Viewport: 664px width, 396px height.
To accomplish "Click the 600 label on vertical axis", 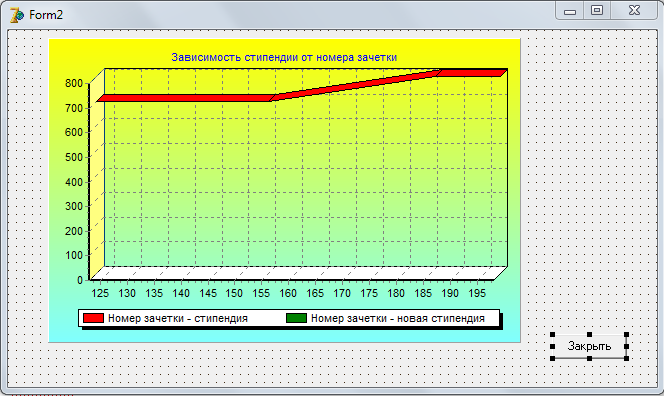I will 74,132.
